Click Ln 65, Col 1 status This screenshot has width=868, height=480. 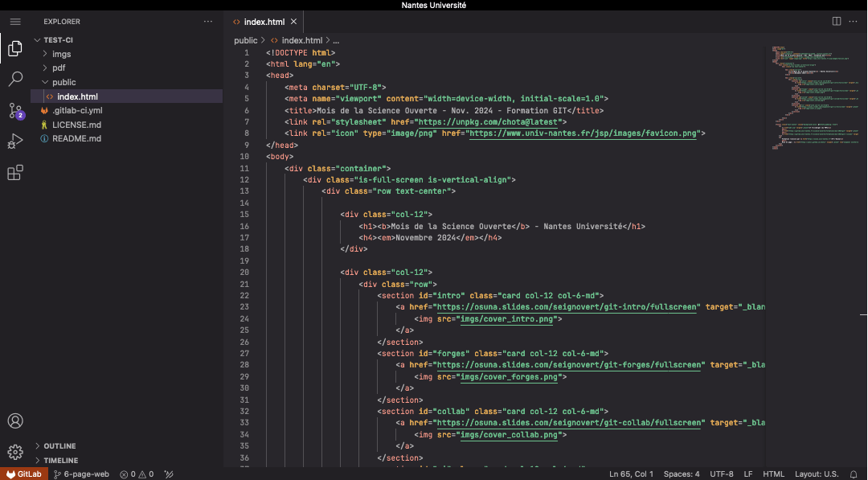[x=631, y=474]
